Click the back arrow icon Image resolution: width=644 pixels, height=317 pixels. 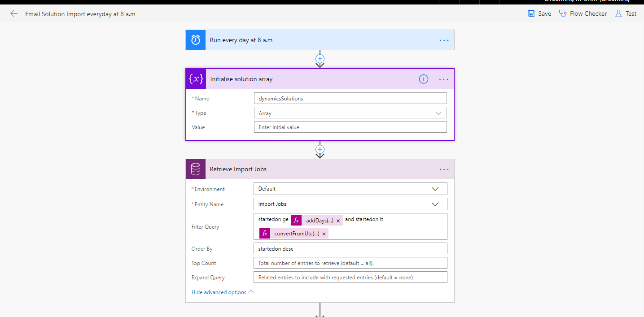click(x=14, y=14)
